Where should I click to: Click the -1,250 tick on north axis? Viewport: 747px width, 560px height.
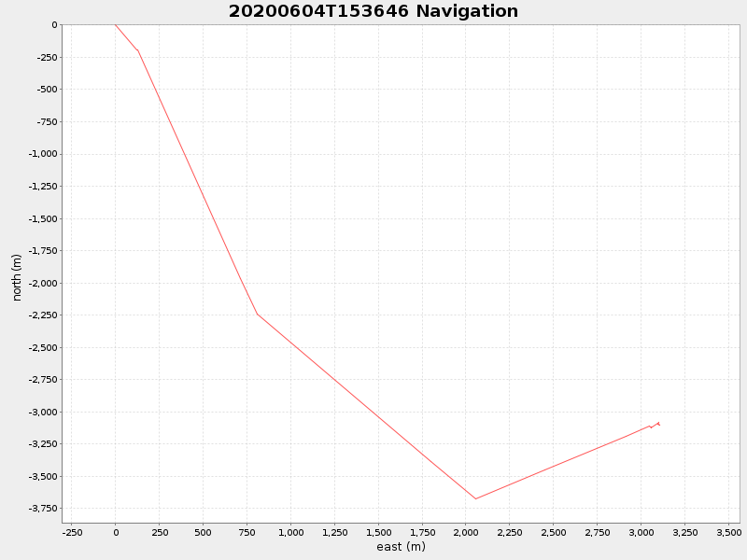tap(43, 186)
